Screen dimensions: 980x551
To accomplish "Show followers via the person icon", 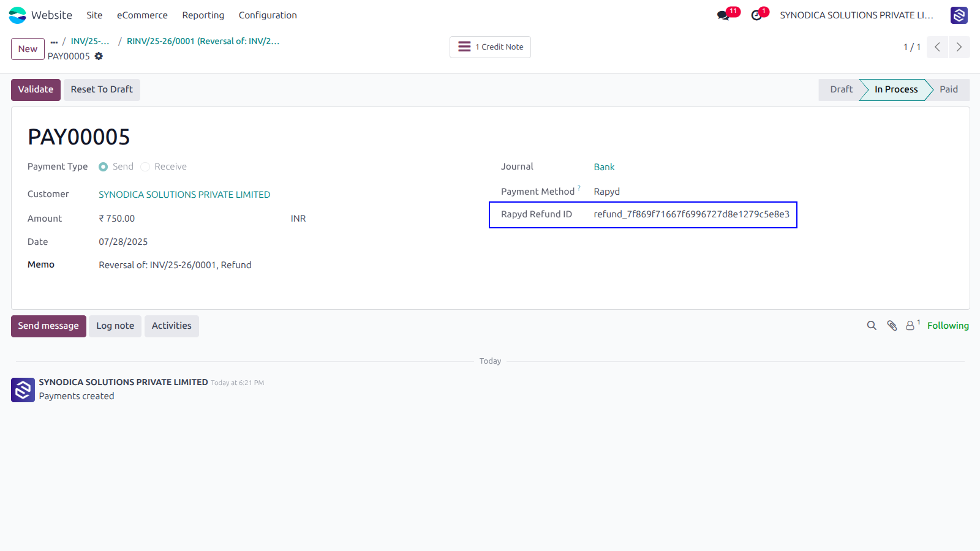I will coord(911,326).
